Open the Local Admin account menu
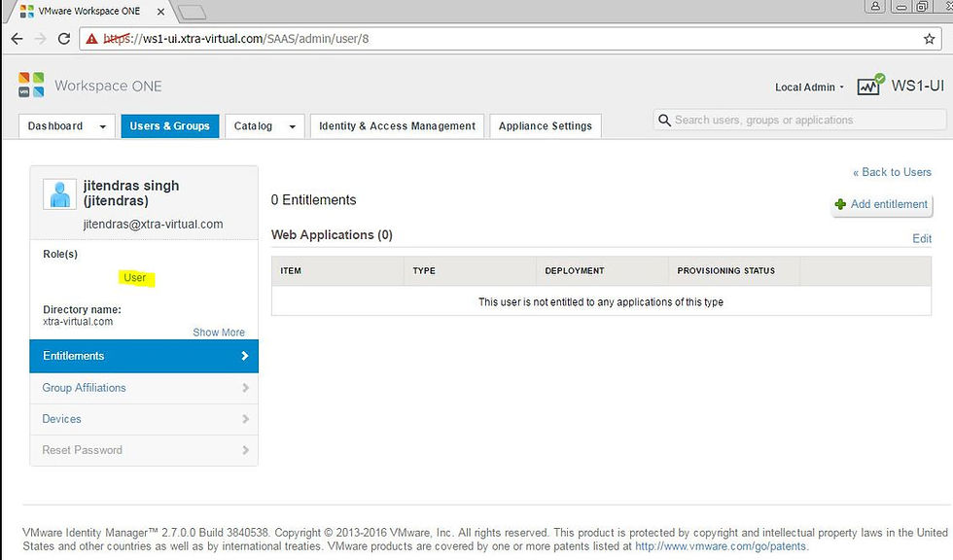The width and height of the screenshot is (953, 560). (809, 87)
